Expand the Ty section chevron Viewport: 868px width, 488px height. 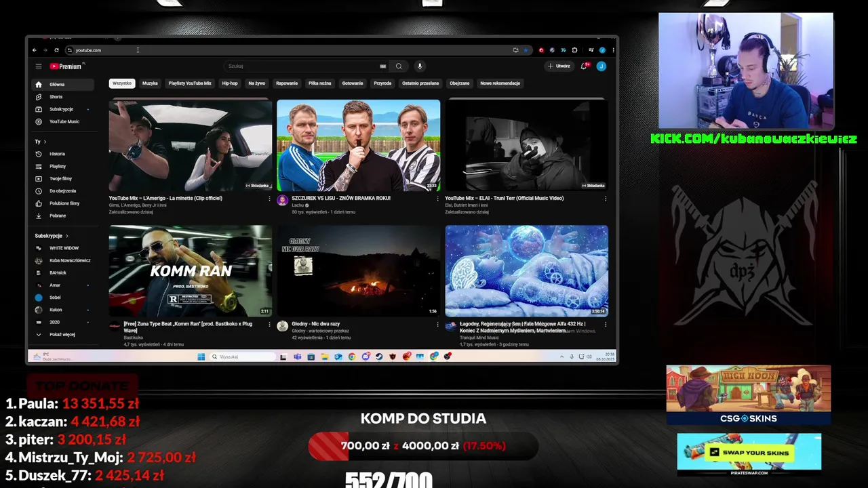pyautogui.click(x=45, y=142)
